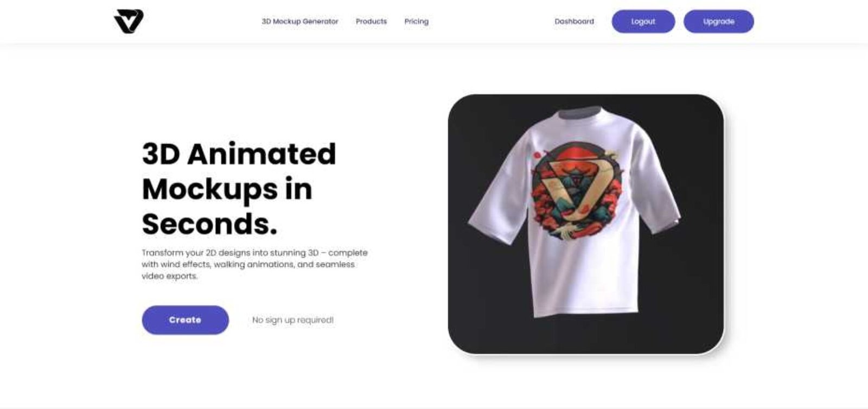Viewport: 868px width, 409px height.
Task: Click the purple Upgrade button
Action: click(x=719, y=22)
